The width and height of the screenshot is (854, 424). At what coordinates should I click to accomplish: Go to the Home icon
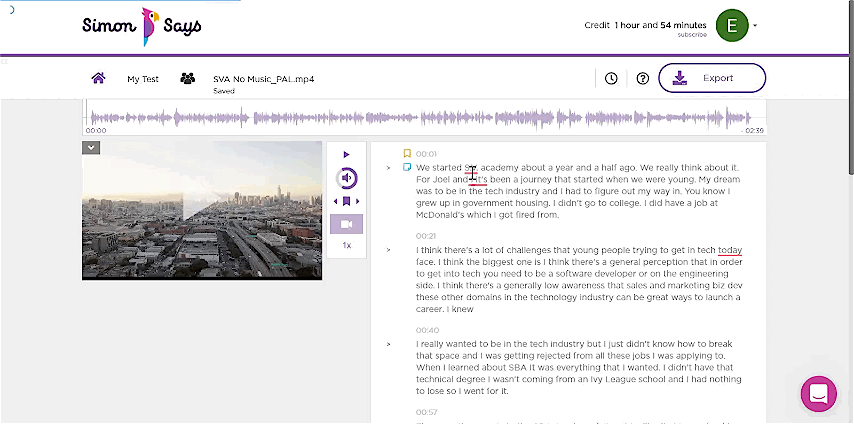click(98, 78)
